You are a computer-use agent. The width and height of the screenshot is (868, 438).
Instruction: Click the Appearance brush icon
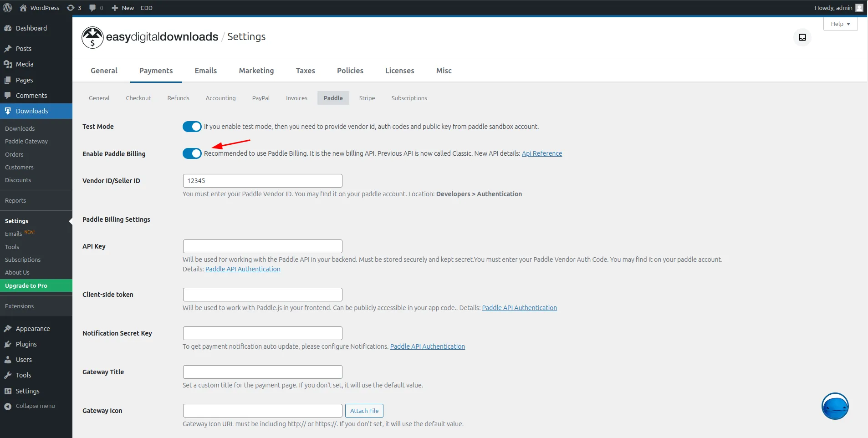coord(8,328)
